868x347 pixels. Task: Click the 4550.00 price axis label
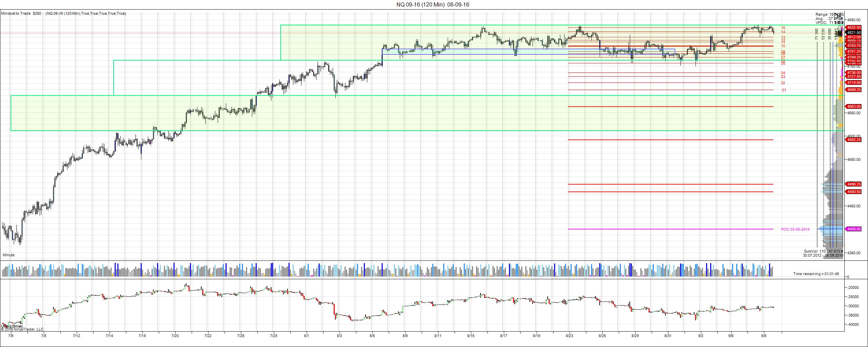(x=854, y=159)
